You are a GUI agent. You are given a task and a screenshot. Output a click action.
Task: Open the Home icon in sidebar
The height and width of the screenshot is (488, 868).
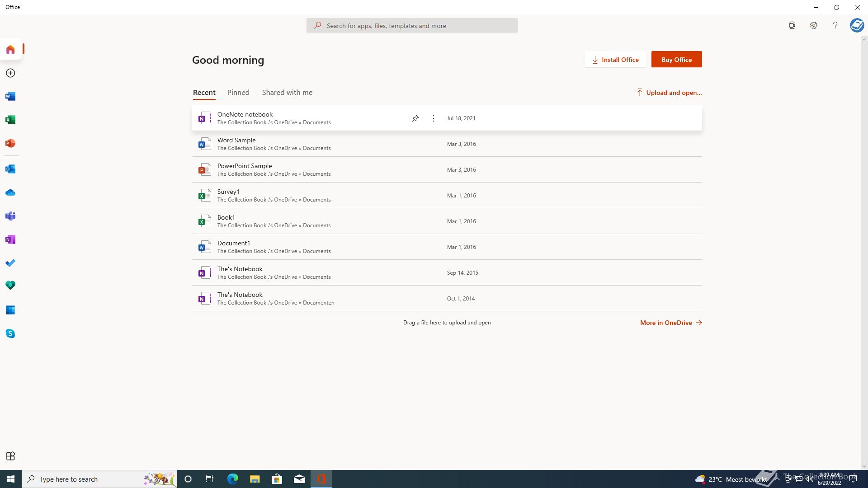point(10,49)
